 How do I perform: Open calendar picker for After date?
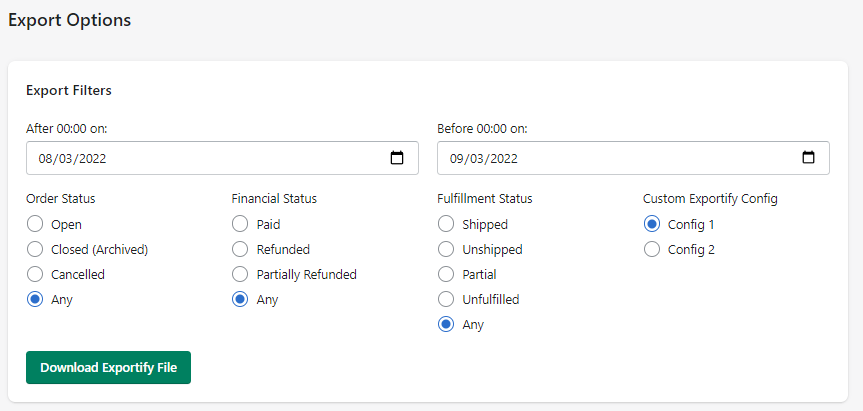[397, 158]
